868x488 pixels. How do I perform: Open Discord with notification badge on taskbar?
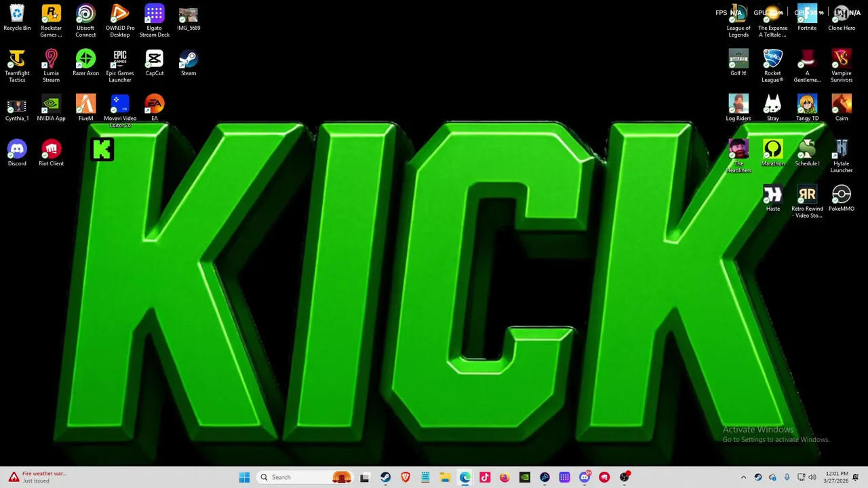[585, 477]
